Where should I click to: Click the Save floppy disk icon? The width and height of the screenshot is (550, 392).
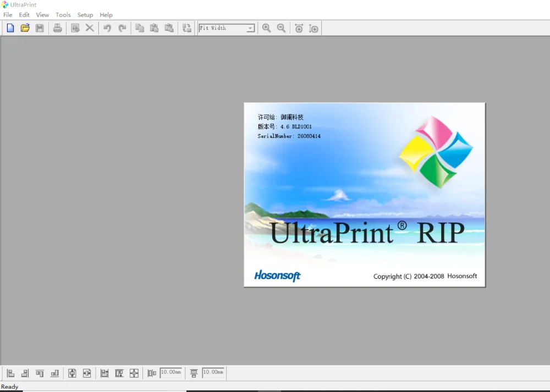(x=40, y=28)
